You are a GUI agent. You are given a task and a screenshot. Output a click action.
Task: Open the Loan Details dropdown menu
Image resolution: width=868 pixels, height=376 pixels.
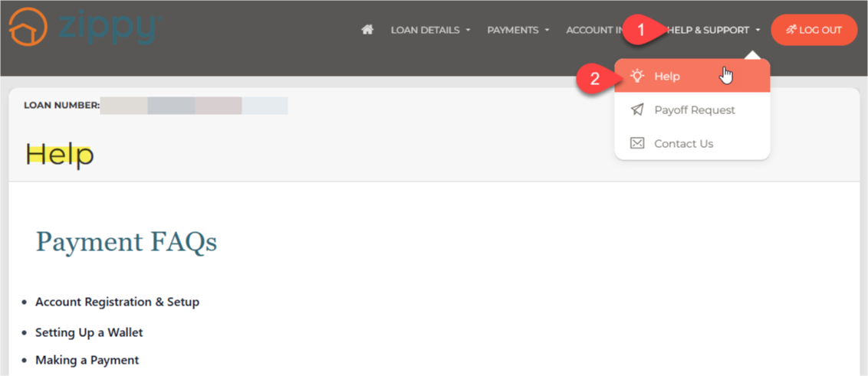coord(430,30)
